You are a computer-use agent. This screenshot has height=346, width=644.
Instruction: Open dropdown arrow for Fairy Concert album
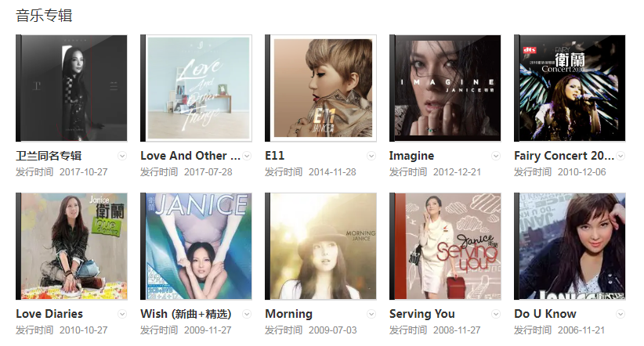click(x=620, y=156)
